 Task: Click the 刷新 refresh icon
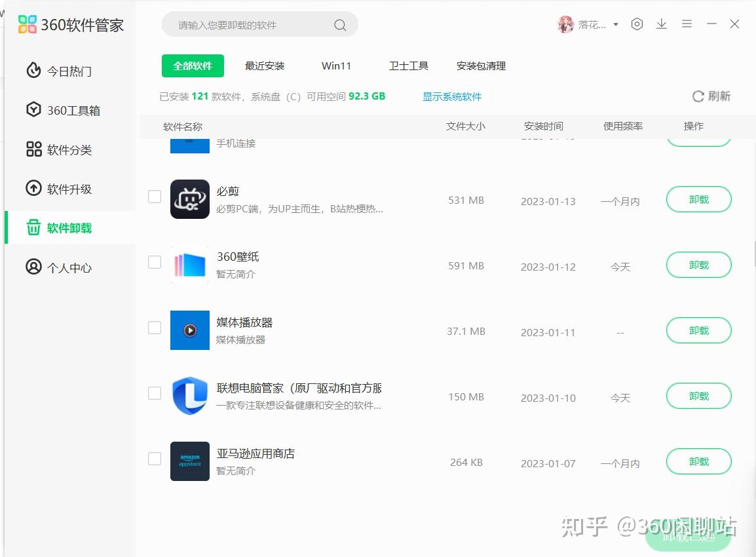pos(698,96)
